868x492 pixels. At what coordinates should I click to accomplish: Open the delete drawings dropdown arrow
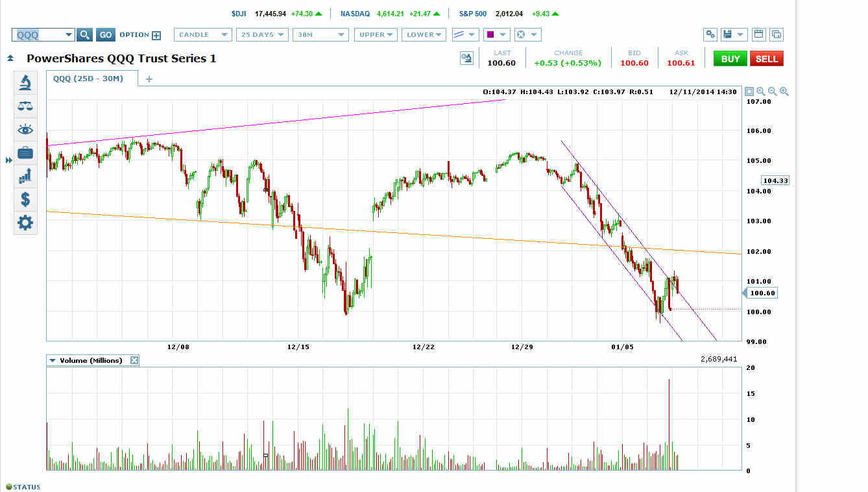click(535, 34)
